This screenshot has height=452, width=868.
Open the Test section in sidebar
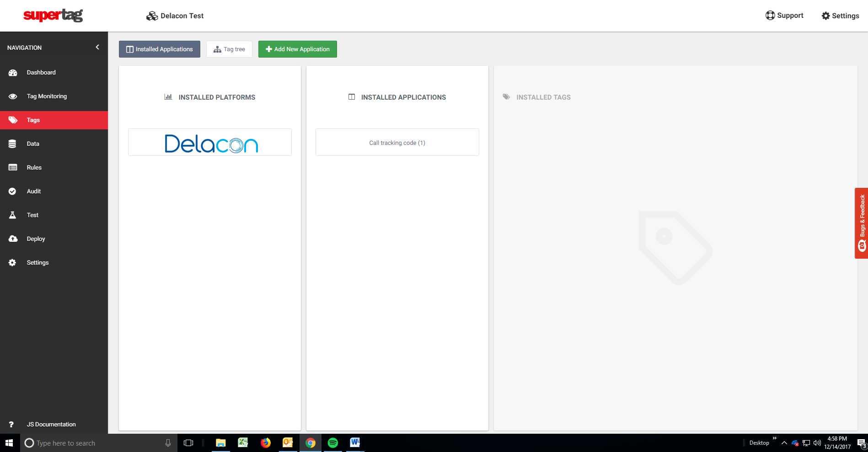54,215
